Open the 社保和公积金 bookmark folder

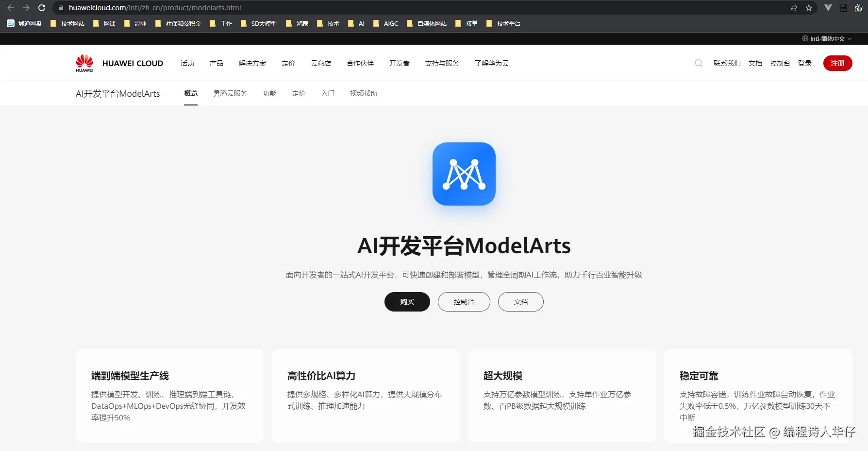tap(178, 23)
